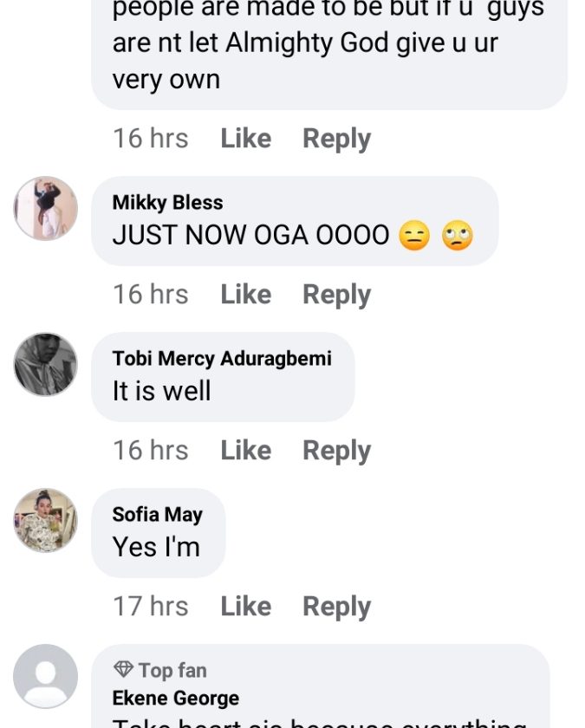The height and width of the screenshot is (728, 585).
Task: Reply to the top comment about Almighty God
Action: point(336,139)
